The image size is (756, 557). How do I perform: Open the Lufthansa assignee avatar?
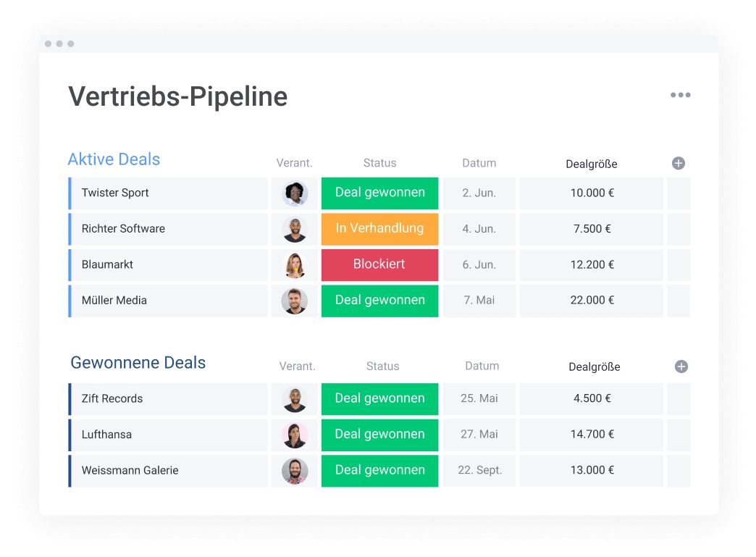[x=295, y=435]
